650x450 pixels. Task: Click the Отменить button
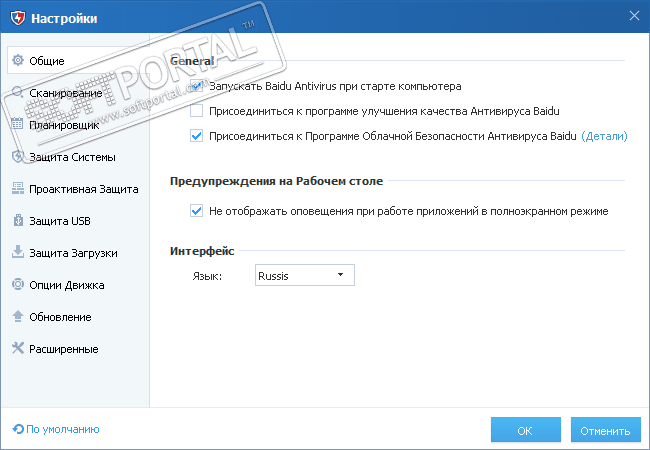[x=605, y=430]
